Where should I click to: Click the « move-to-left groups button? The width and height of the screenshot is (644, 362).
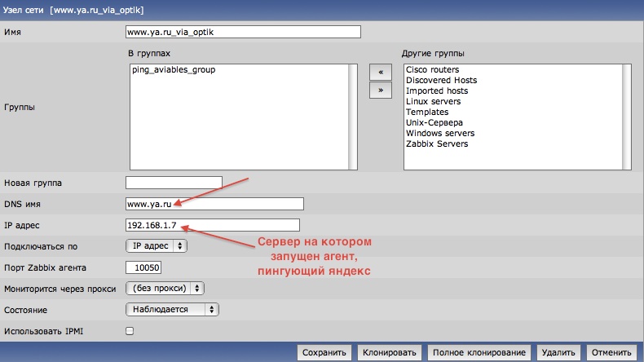pyautogui.click(x=380, y=72)
